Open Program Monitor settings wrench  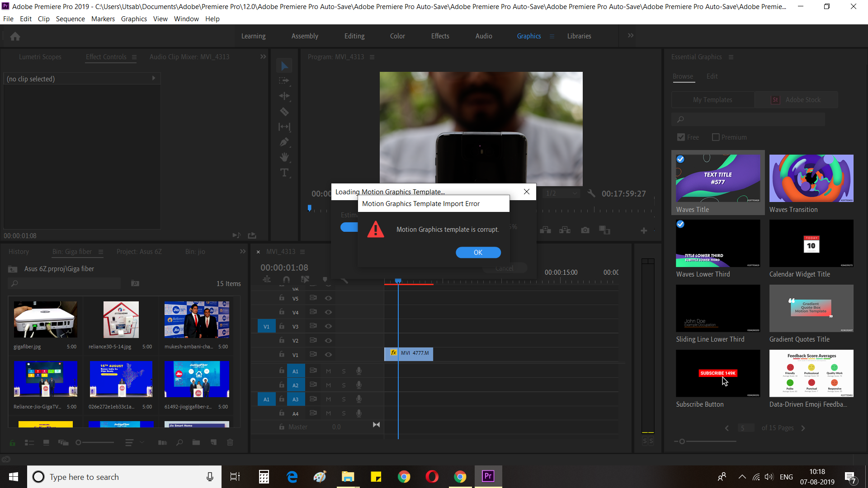pos(591,193)
